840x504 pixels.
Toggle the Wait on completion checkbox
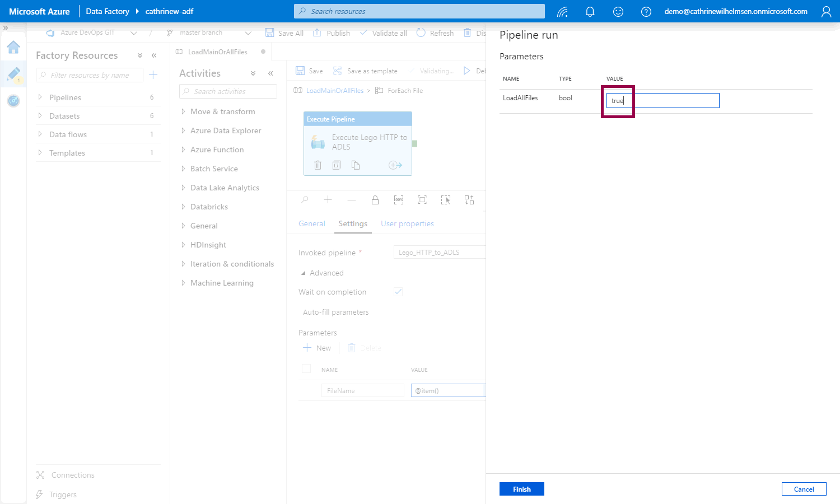point(398,292)
